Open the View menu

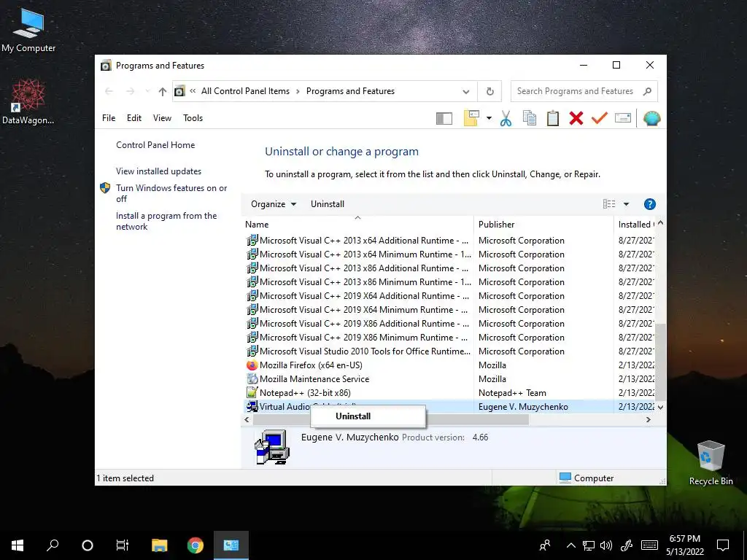click(x=162, y=118)
